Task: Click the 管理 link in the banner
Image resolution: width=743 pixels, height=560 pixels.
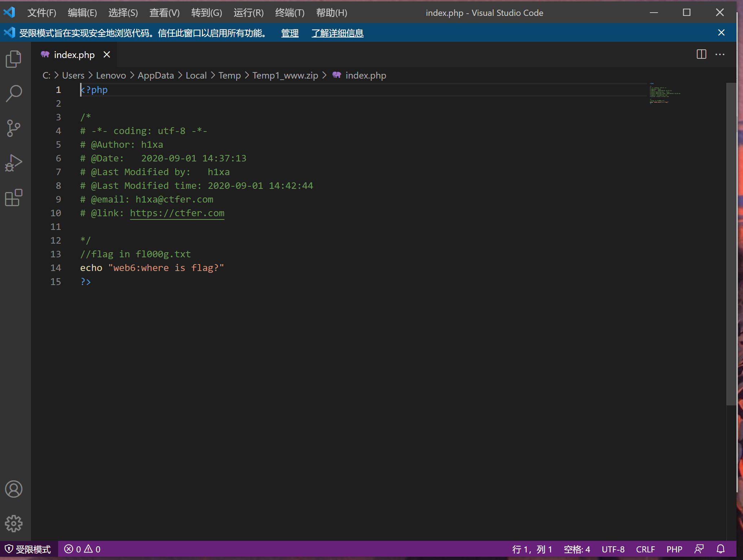Action: tap(290, 33)
